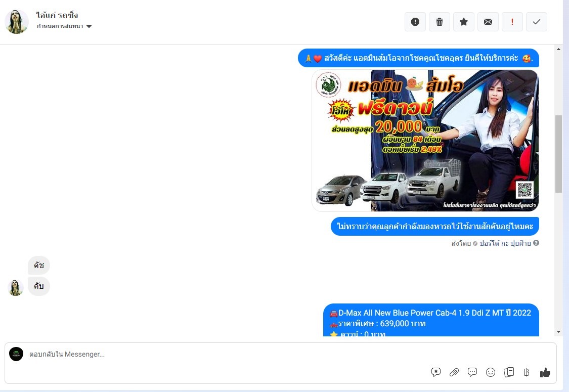Mark conversation unread with envelope icon
Screen dimensions: 569x392
pos(488,22)
